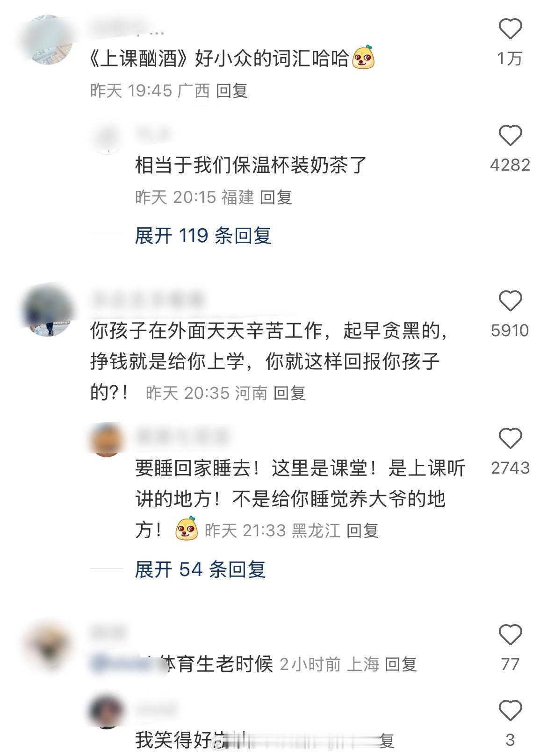Reply to the 广西 commenter
547x756 pixels.
click(232, 91)
